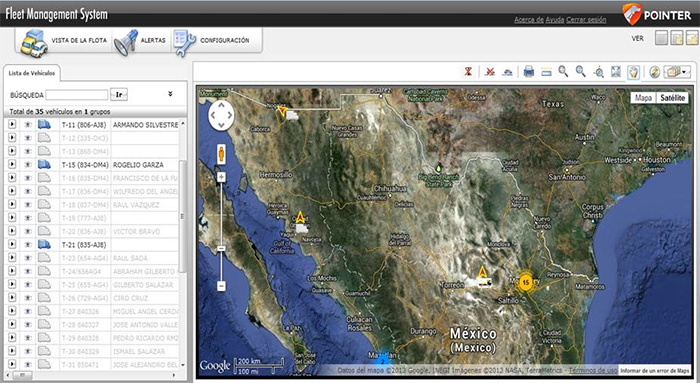
Task: Toggle visibility eye for T-16 (835-DM4)
Action: pos(28,178)
